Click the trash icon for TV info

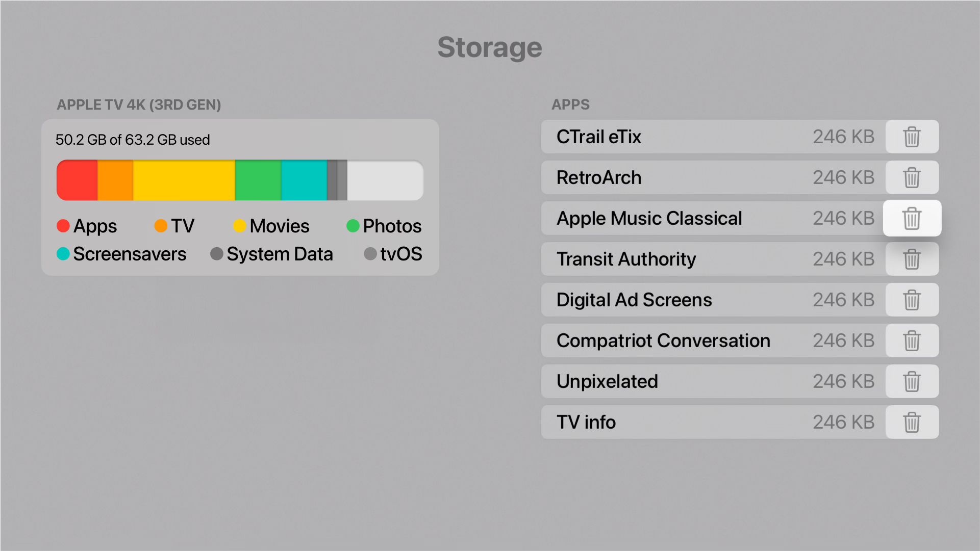coord(912,422)
